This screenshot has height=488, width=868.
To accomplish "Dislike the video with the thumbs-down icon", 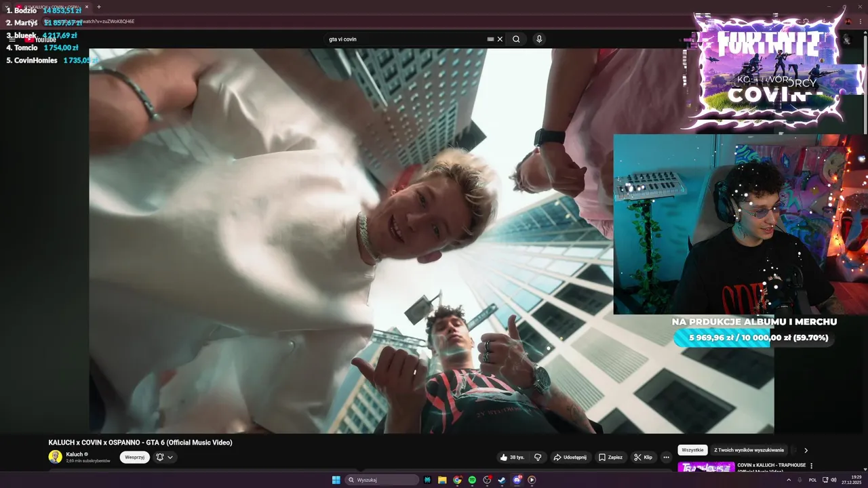I will [538, 457].
